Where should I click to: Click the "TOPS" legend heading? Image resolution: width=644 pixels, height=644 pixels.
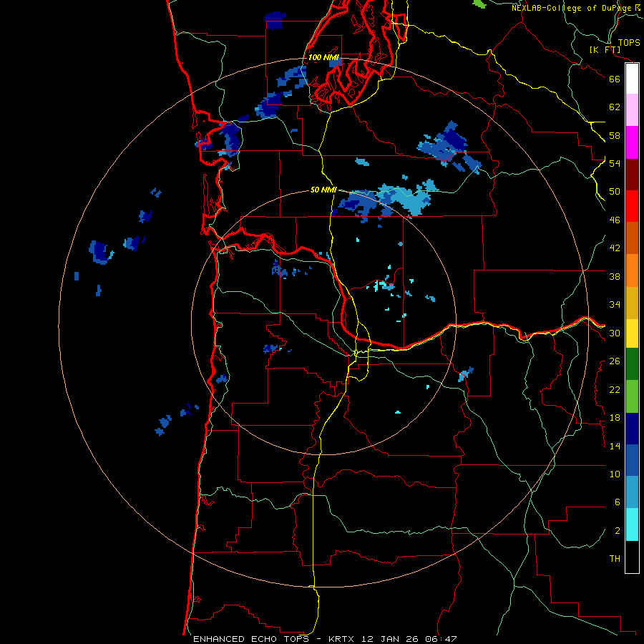tap(629, 43)
